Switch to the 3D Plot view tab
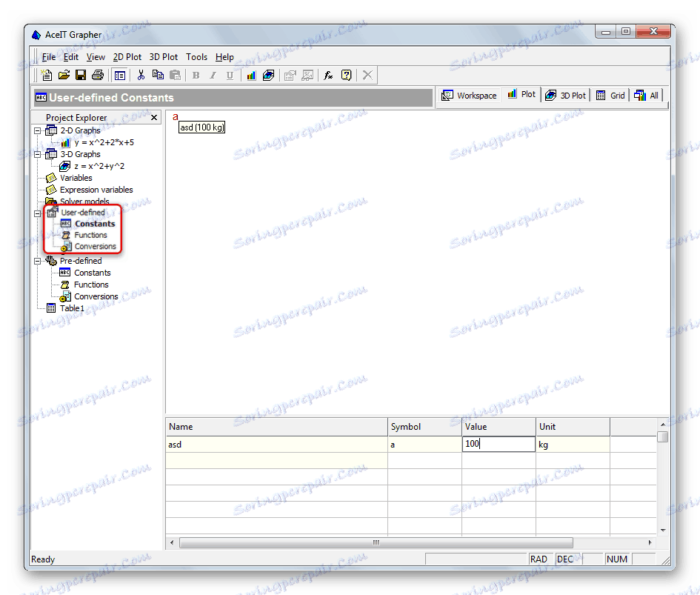Screen dimensions: 700x595 pos(565,95)
